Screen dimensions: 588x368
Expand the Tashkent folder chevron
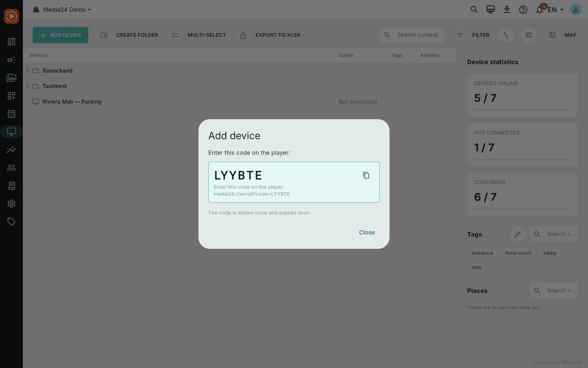[27, 86]
